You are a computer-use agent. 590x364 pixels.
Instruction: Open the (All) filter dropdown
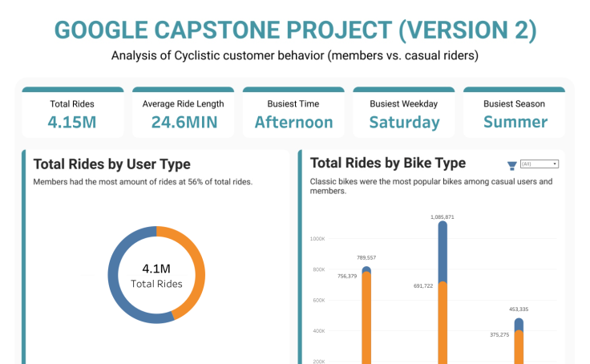click(539, 164)
